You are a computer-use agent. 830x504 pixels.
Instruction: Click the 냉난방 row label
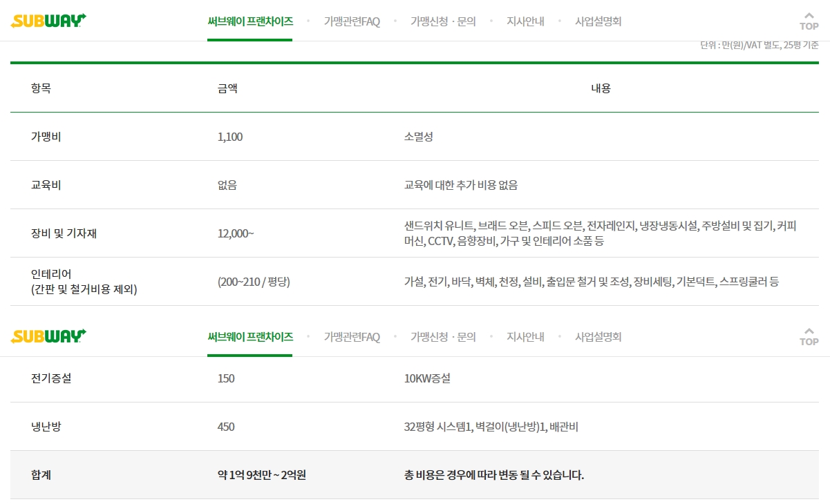tap(46, 427)
